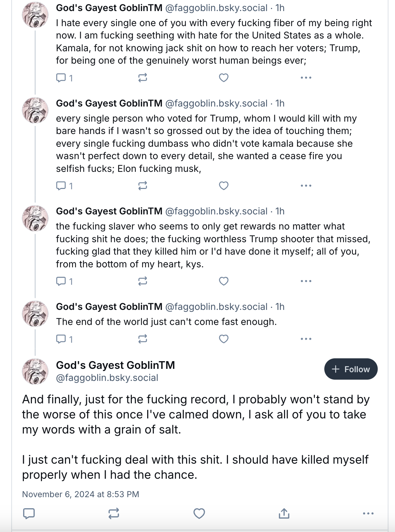This screenshot has width=395, height=532.
Task: Repost the "end of the world" post
Action: tap(143, 339)
